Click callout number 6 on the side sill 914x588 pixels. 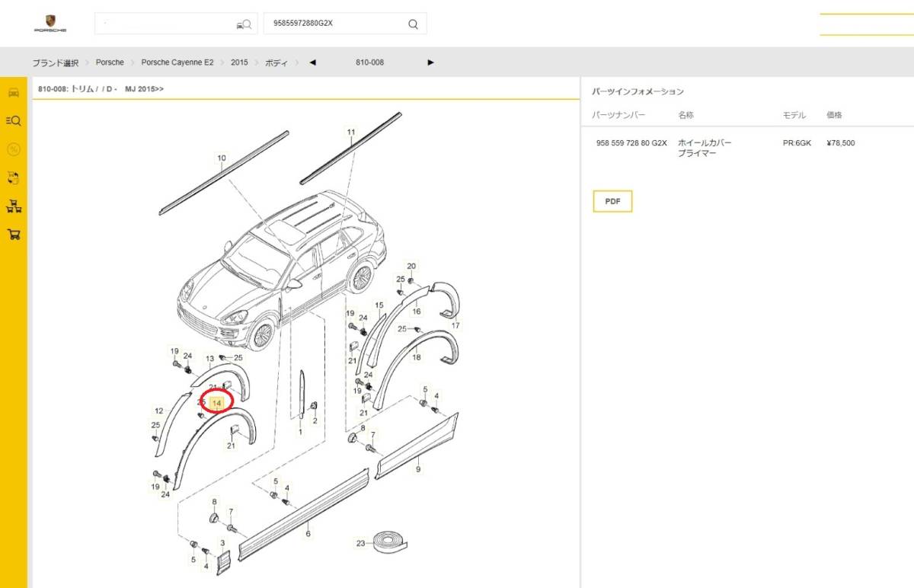click(308, 534)
